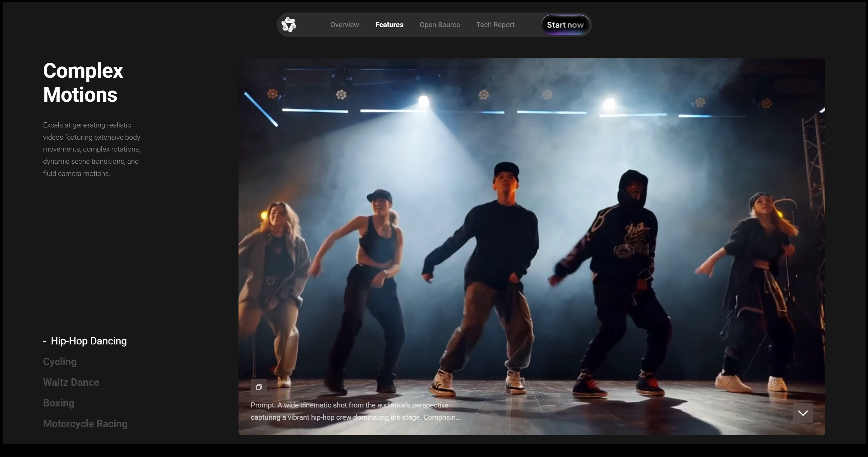Click the Complex Motions heading
The image size is (868, 457).
pyautogui.click(x=83, y=82)
